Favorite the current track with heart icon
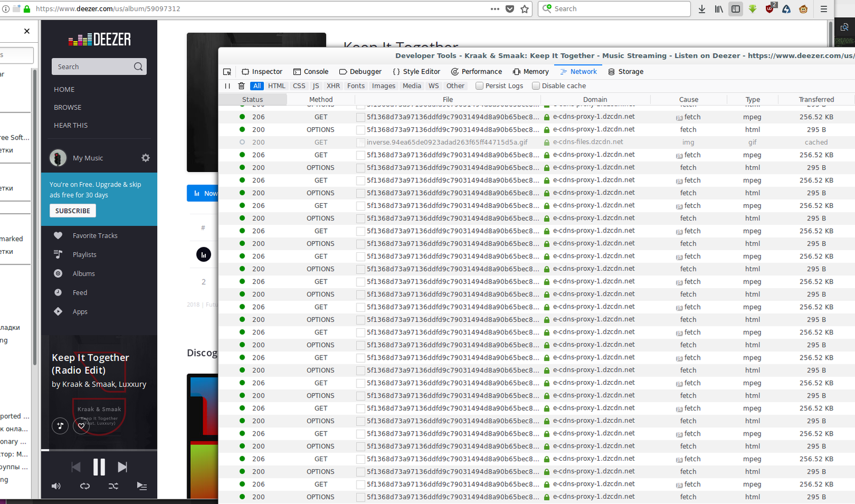The height and width of the screenshot is (504, 855). pyautogui.click(x=81, y=425)
